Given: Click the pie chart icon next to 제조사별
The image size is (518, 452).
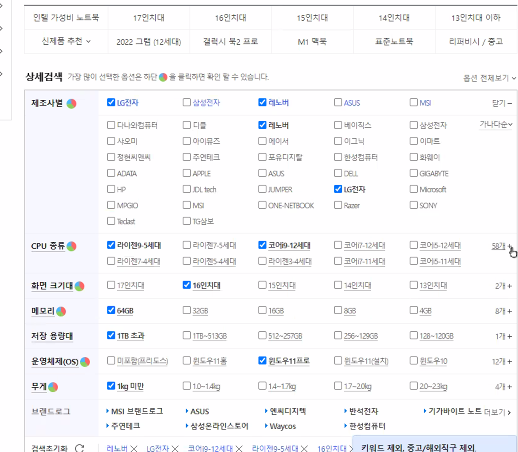Looking at the screenshot, I should coord(71,104).
